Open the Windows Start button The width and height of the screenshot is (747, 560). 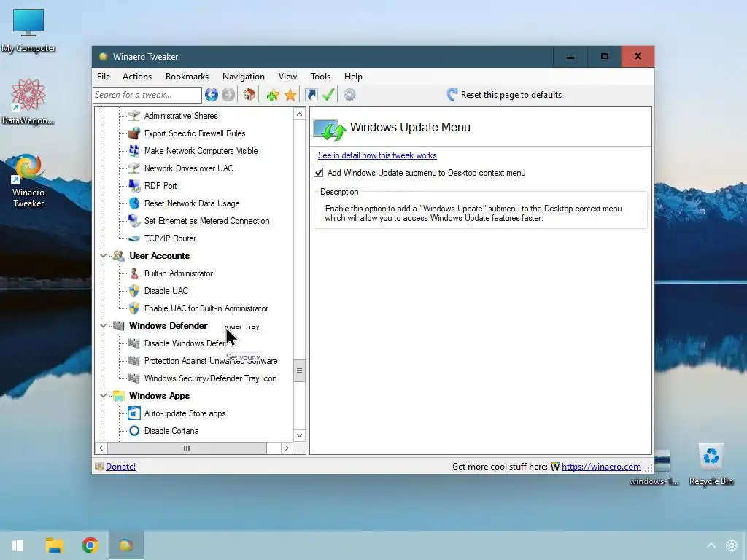click(18, 545)
